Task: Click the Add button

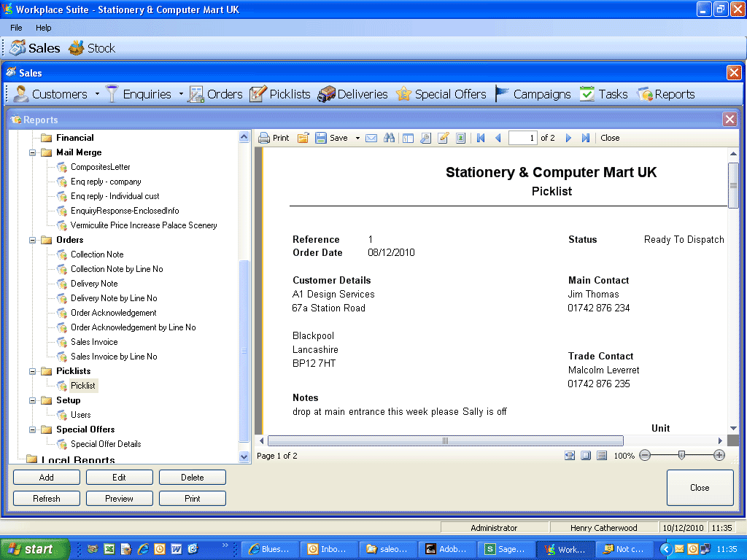Action: [x=47, y=478]
